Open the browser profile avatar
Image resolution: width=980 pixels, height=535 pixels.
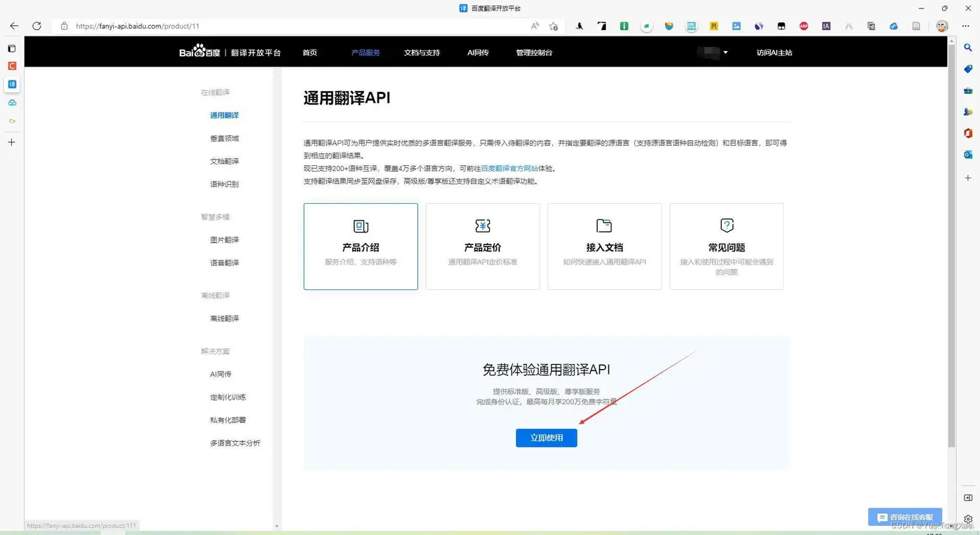pyautogui.click(x=942, y=26)
